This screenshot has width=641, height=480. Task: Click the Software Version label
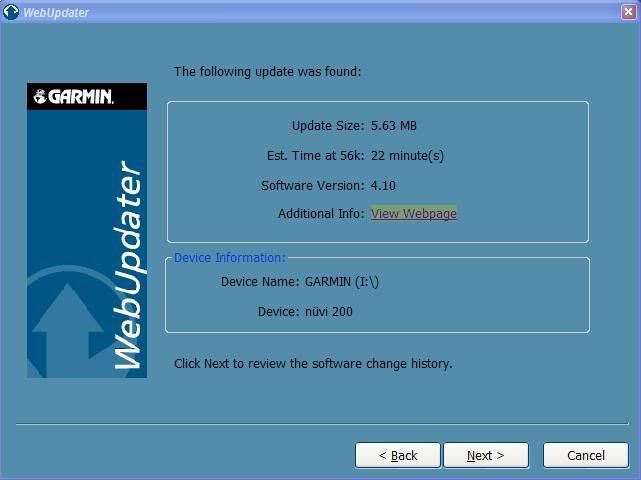(313, 186)
